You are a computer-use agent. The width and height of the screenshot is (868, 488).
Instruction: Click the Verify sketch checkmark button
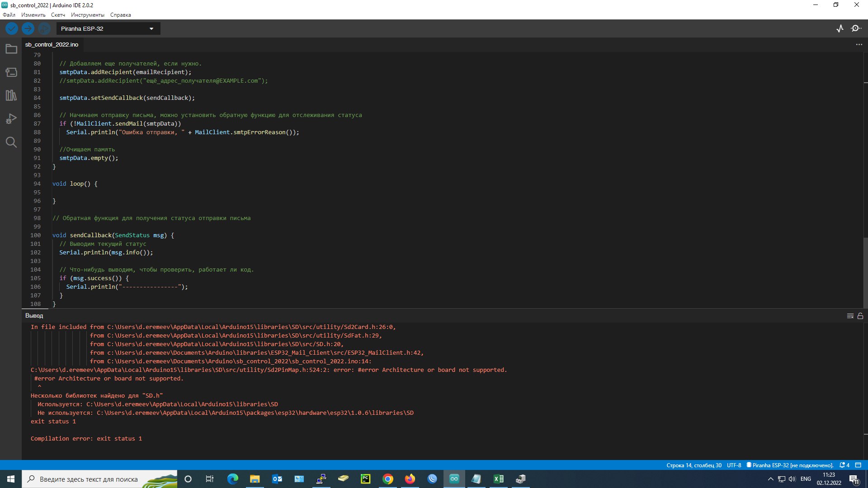point(12,28)
